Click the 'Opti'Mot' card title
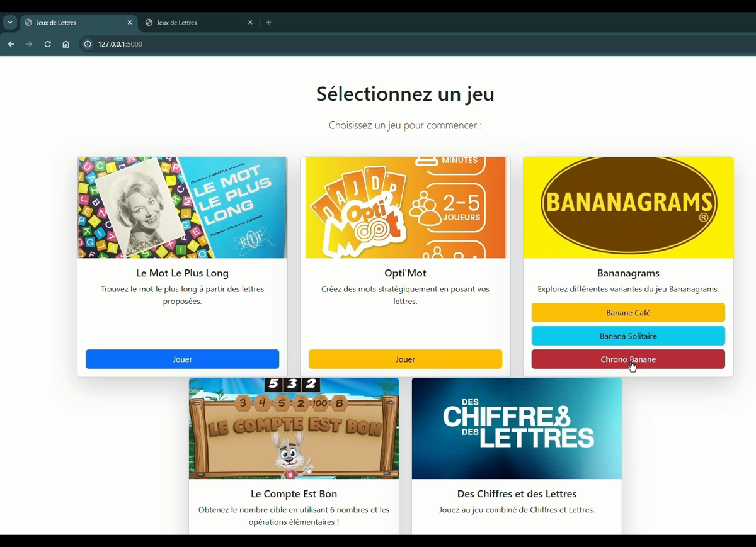Viewport: 756px width, 547px height. coord(405,273)
